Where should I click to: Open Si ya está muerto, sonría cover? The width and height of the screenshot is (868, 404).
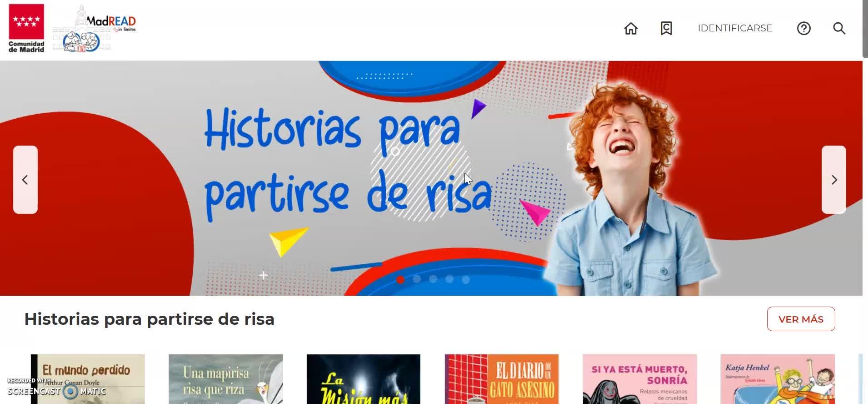639,379
